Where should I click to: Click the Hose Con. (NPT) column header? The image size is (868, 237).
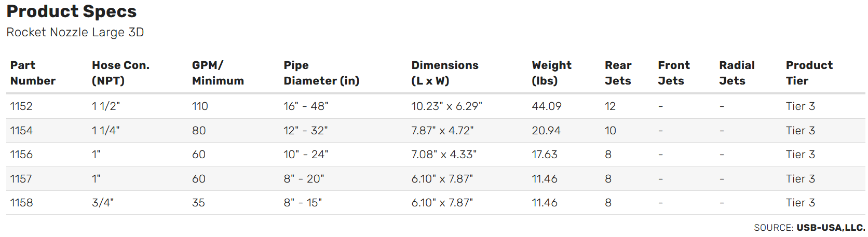pyautogui.click(x=120, y=73)
